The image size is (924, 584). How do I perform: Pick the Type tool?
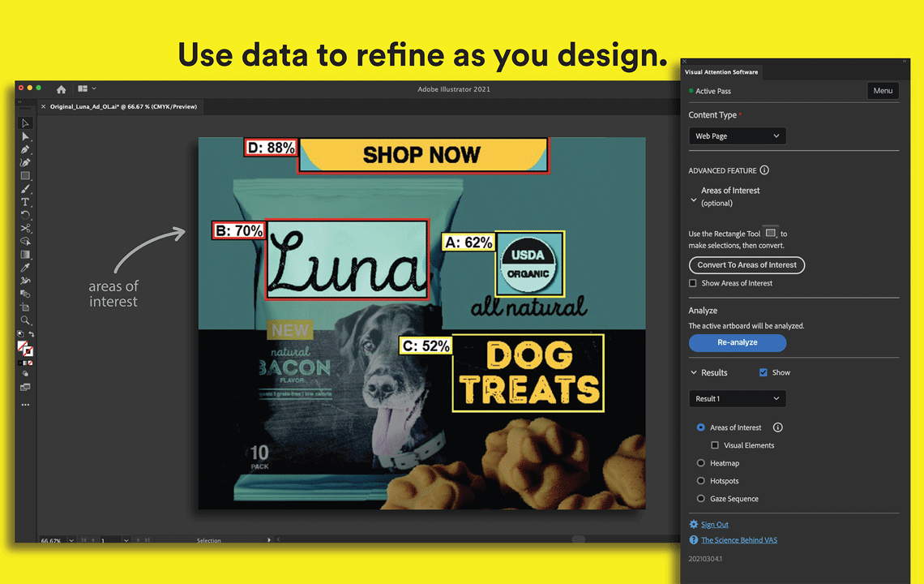(x=25, y=202)
